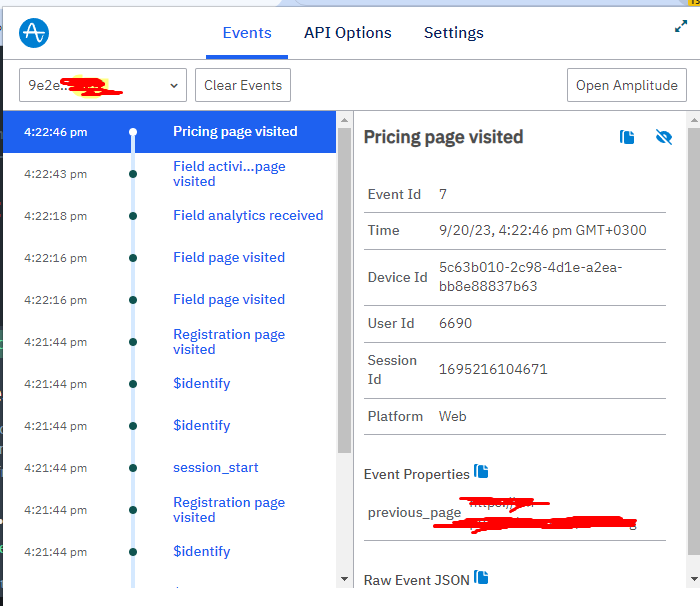The height and width of the screenshot is (606, 700).
Task: Select the Field page visited event with the timeline dot above 4:21:44 pm
Action: point(169,300)
